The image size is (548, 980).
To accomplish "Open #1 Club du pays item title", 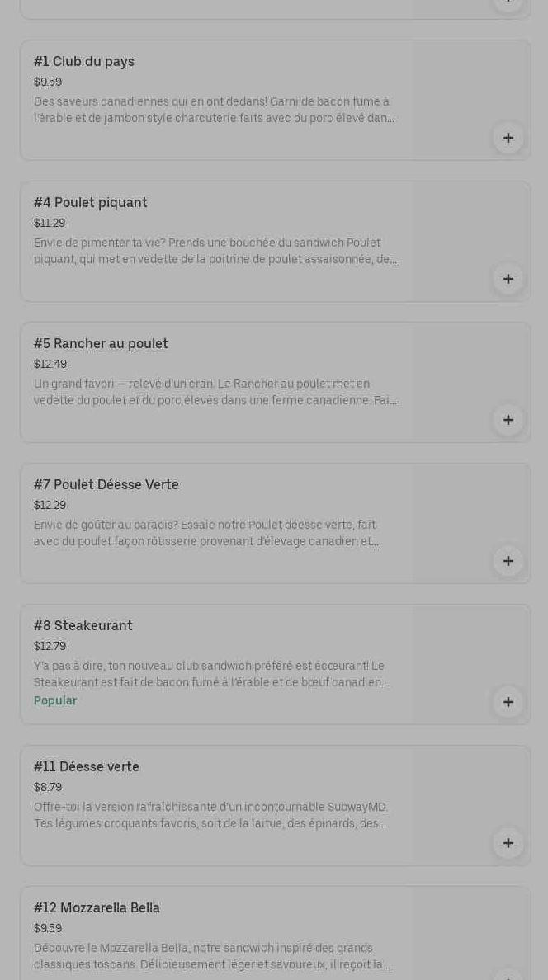I will 84,62.
